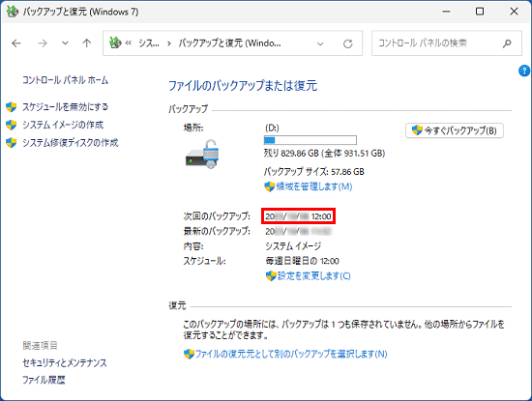Click shield icon beside スケジュールを無効にする
This screenshot has height=401, width=532.
(x=12, y=107)
